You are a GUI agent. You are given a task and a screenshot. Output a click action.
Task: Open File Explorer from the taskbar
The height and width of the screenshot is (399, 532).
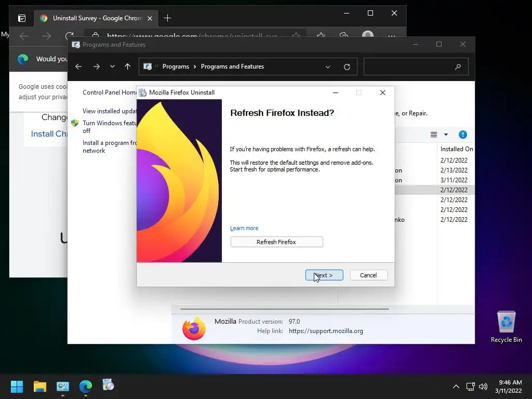coord(40,387)
